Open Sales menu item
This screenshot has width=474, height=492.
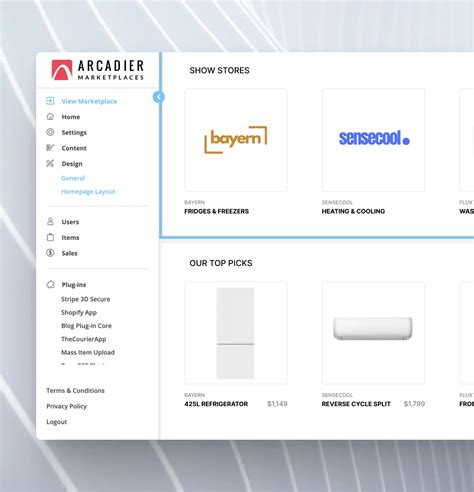tap(69, 253)
